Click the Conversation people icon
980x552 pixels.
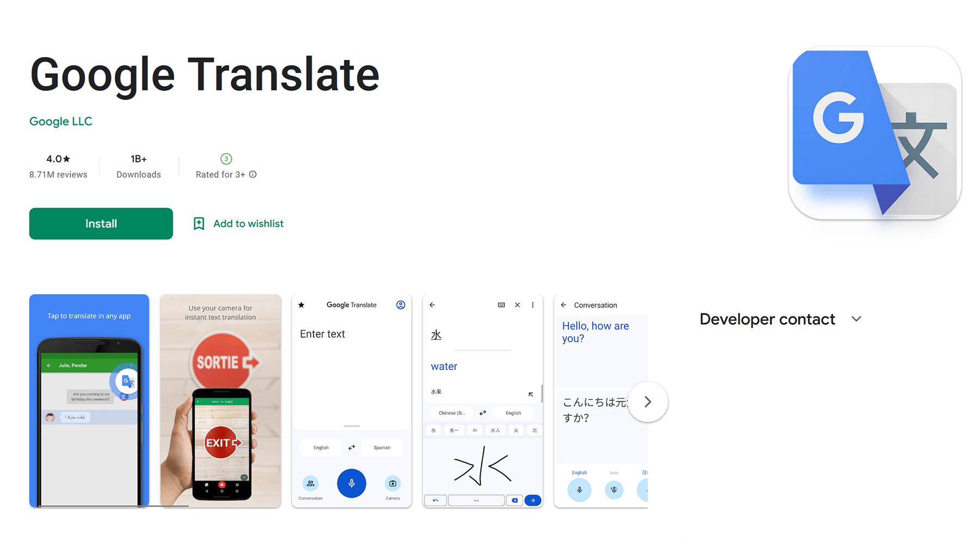pos(310,483)
